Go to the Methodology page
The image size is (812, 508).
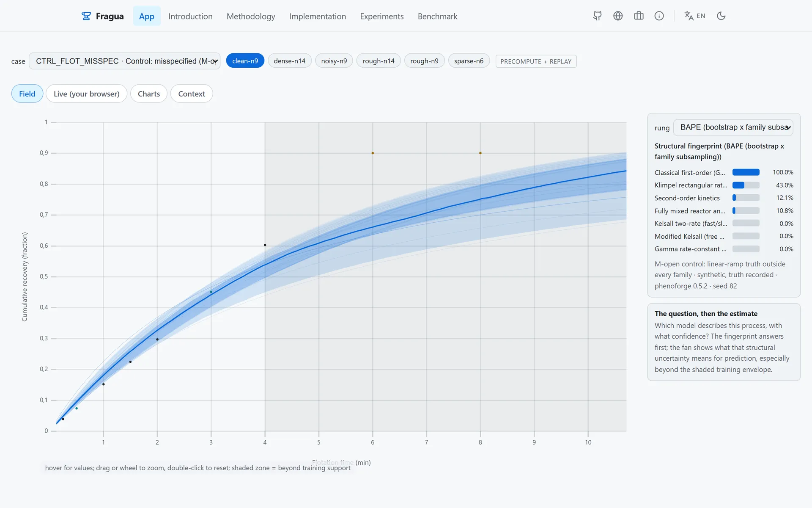coord(251,16)
